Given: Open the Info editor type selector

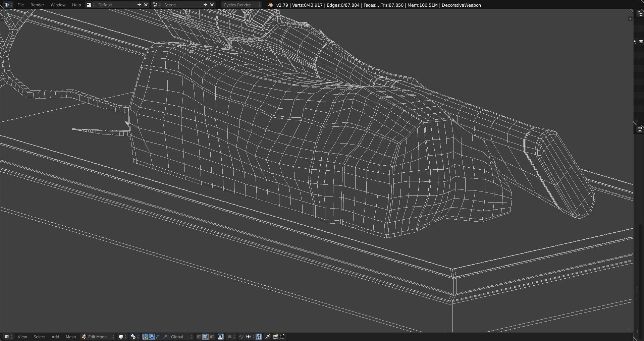Looking at the screenshot, I should (x=8, y=5).
